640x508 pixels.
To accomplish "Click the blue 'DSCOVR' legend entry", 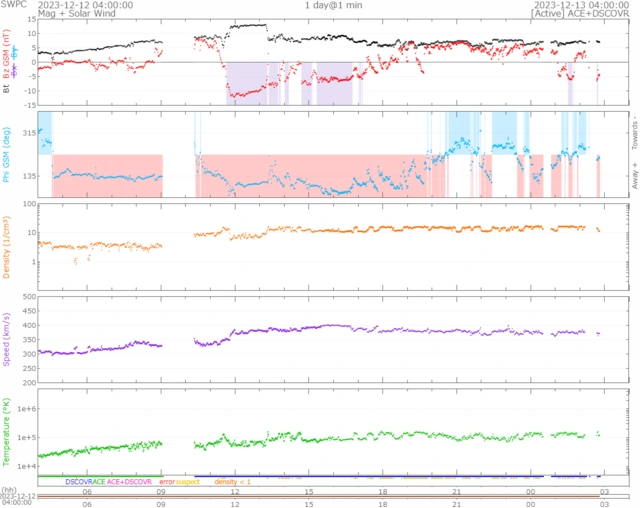I will tap(78, 482).
